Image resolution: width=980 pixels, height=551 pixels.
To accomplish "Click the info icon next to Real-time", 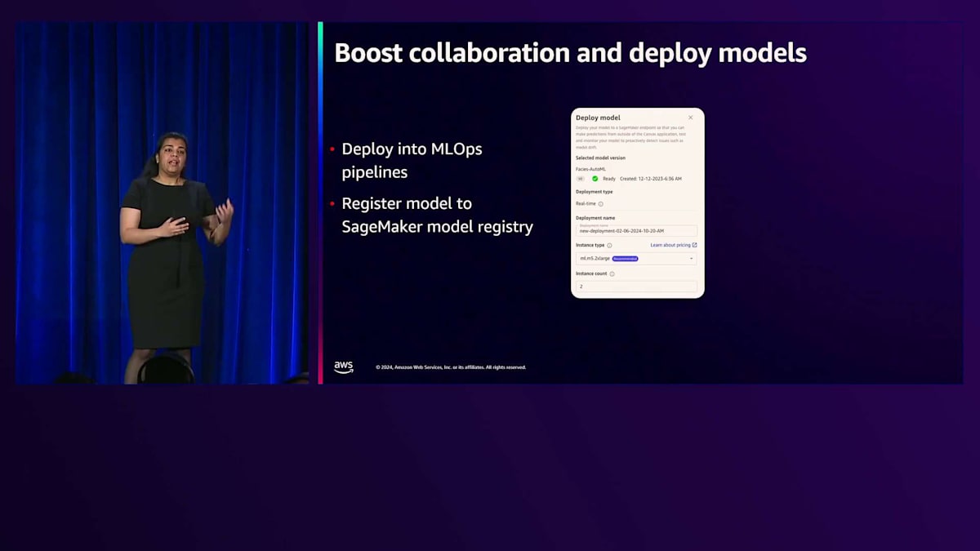I will click(x=600, y=204).
